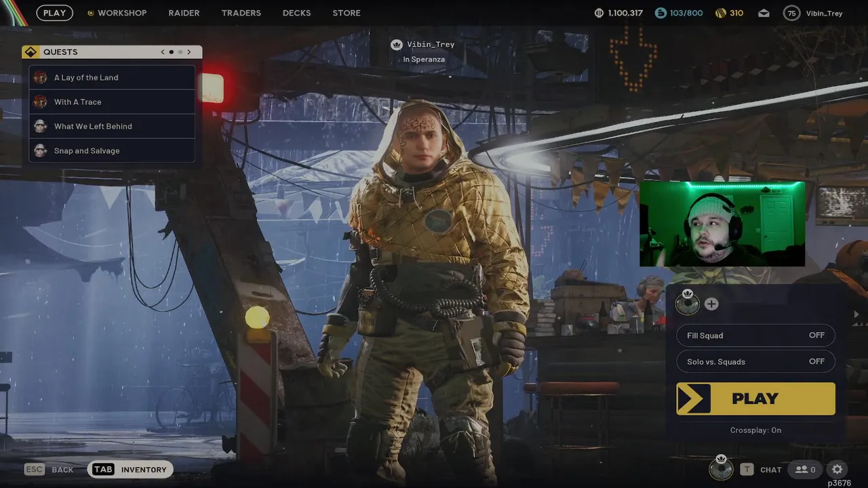Toggle Solo vs. Squads setting
The width and height of the screenshot is (868, 488).
pyautogui.click(x=755, y=361)
